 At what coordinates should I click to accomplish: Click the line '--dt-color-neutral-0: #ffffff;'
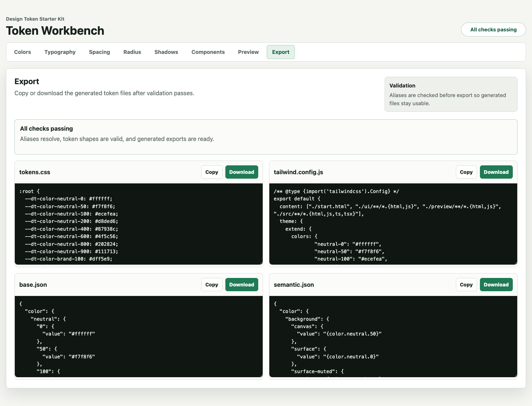tap(69, 199)
